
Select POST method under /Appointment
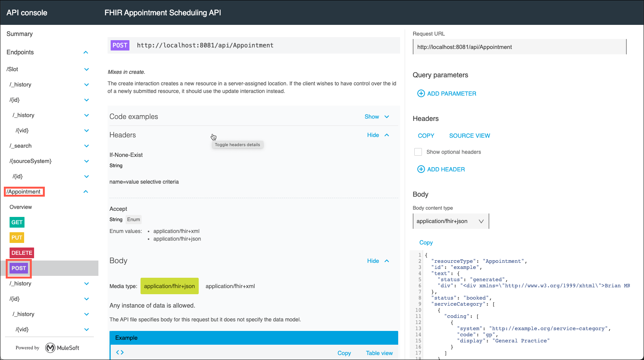(19, 268)
